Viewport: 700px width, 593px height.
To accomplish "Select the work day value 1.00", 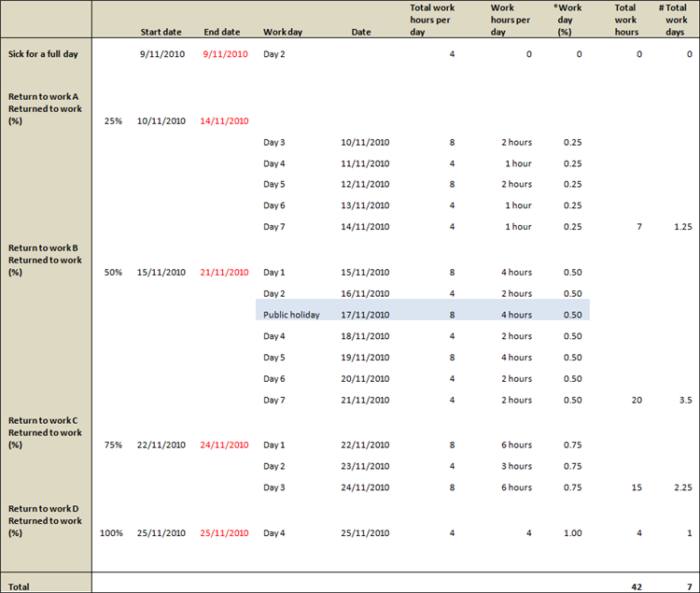I will (x=573, y=533).
